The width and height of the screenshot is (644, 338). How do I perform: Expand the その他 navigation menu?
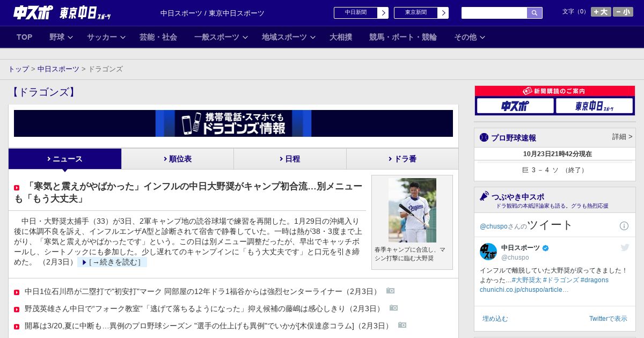469,37
